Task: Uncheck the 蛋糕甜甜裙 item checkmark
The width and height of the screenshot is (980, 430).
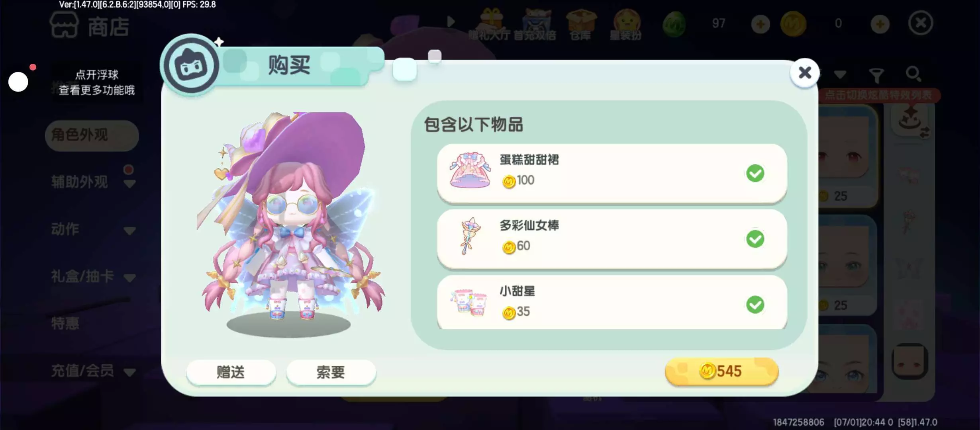Action: pos(755,173)
